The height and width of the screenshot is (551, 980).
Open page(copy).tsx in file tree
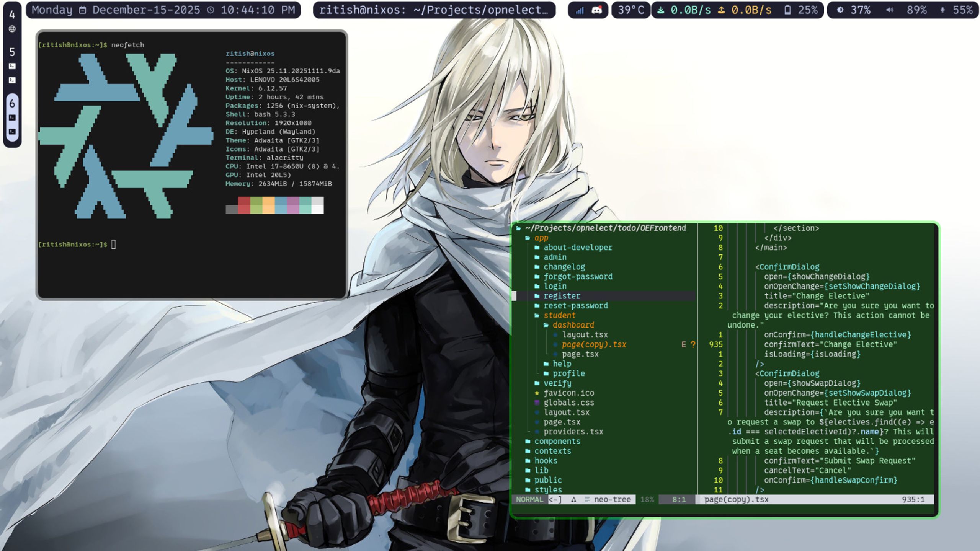click(594, 344)
